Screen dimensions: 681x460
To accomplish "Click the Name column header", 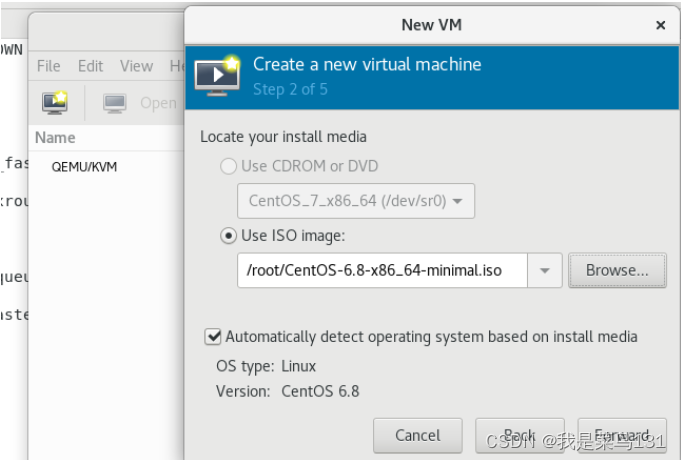I will tap(55, 138).
